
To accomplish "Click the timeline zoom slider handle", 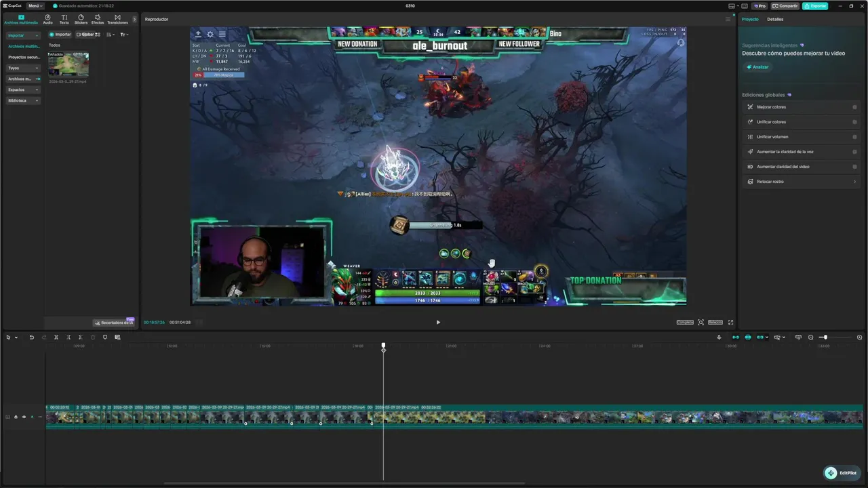I will click(x=825, y=337).
